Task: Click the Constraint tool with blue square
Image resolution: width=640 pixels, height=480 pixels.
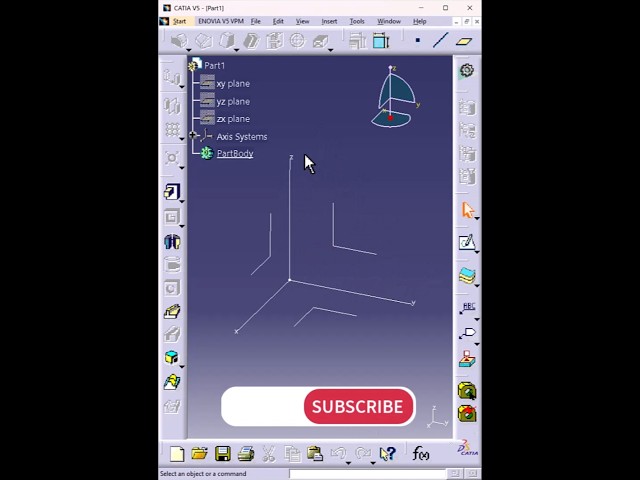Action: tap(381, 41)
